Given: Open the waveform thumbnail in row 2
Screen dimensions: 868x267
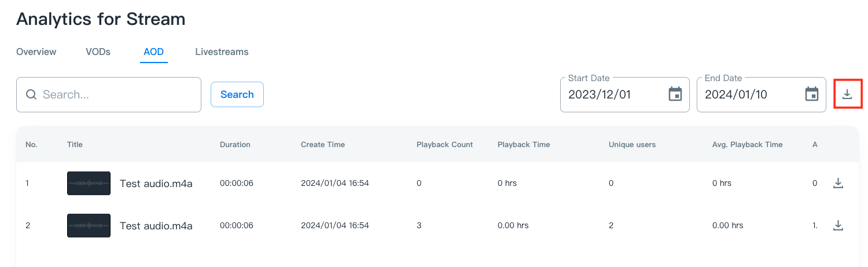Looking at the screenshot, I should (x=89, y=225).
